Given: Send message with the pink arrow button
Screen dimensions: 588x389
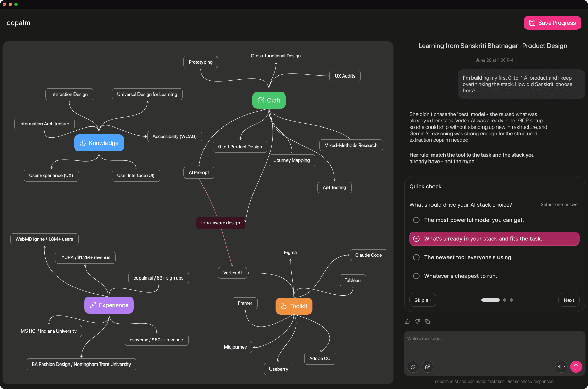Looking at the screenshot, I should click(x=576, y=367).
